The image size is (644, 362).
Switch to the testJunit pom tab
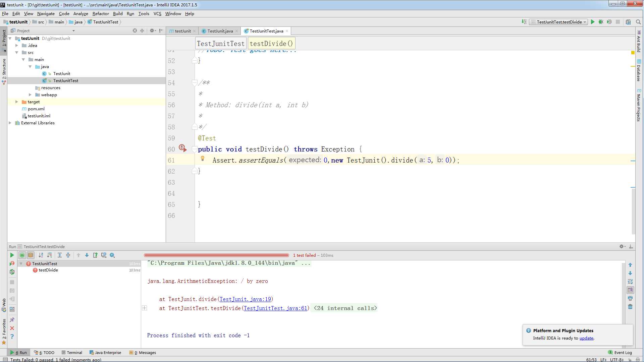(x=183, y=31)
